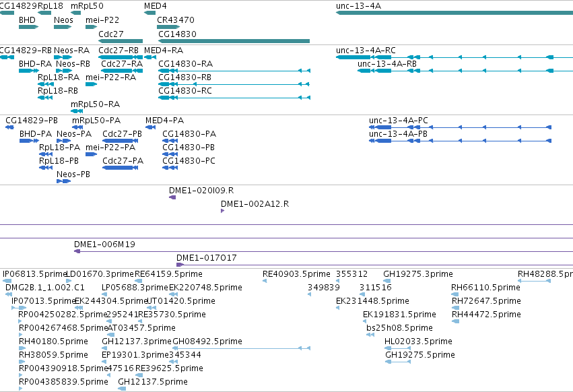Select the Cdc27 gene bar
This screenshot has width=573, height=392.
tap(121, 41)
